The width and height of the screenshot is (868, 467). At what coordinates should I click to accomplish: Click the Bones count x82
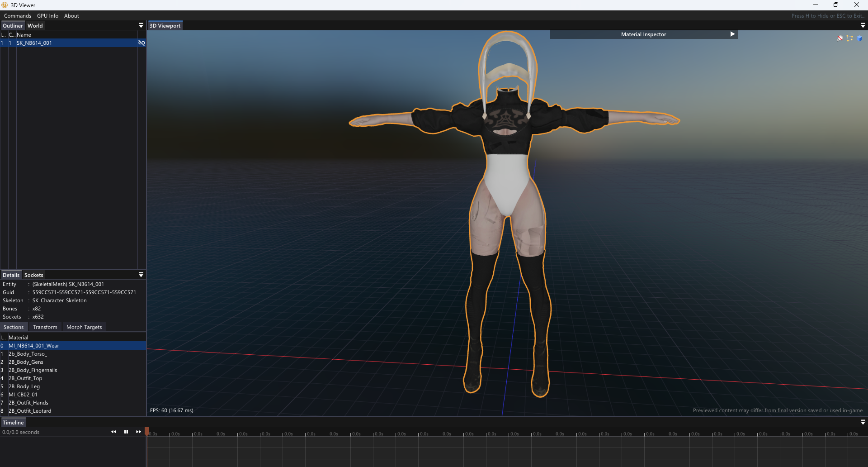37,309
